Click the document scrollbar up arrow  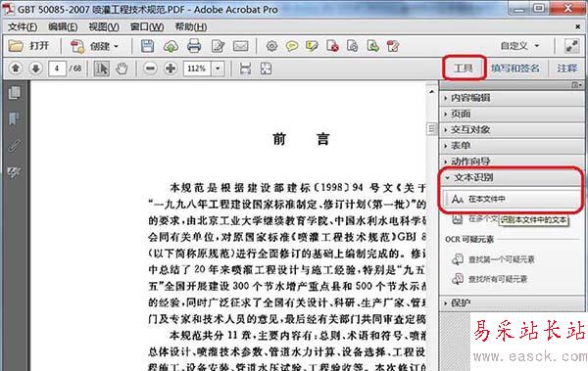[x=431, y=91]
